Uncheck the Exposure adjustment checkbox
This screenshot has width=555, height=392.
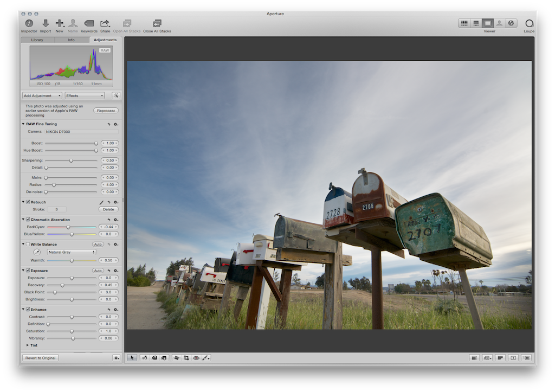28,270
